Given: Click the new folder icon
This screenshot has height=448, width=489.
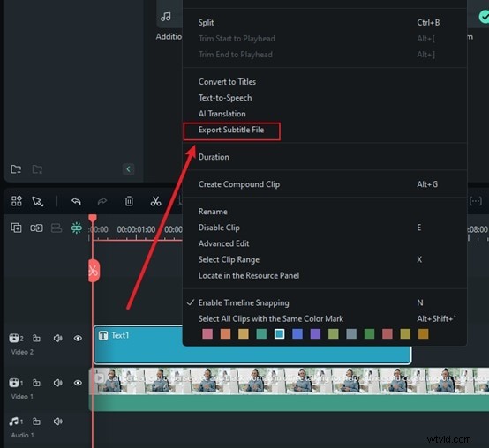Looking at the screenshot, I should (16, 169).
